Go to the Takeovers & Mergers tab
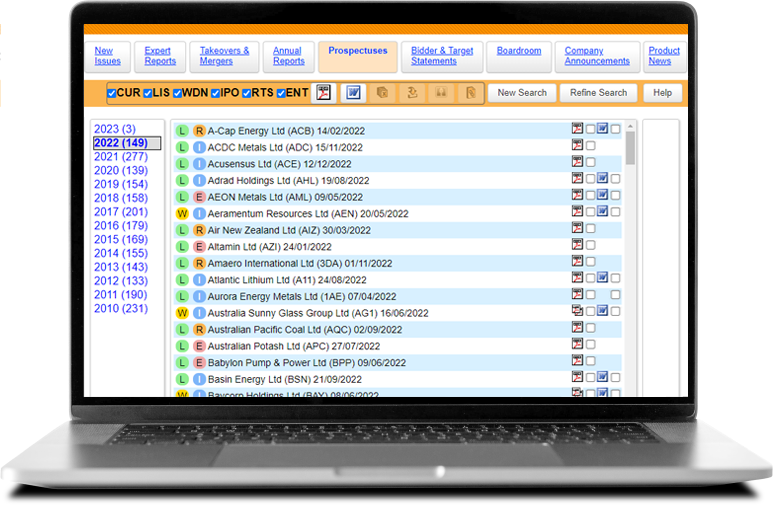This screenshot has width=773, height=505. click(x=224, y=56)
